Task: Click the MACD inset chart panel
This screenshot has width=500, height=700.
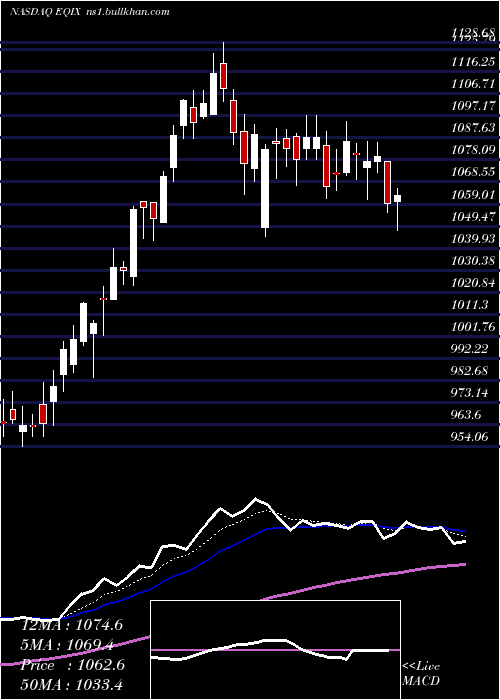Action: [x=275, y=650]
